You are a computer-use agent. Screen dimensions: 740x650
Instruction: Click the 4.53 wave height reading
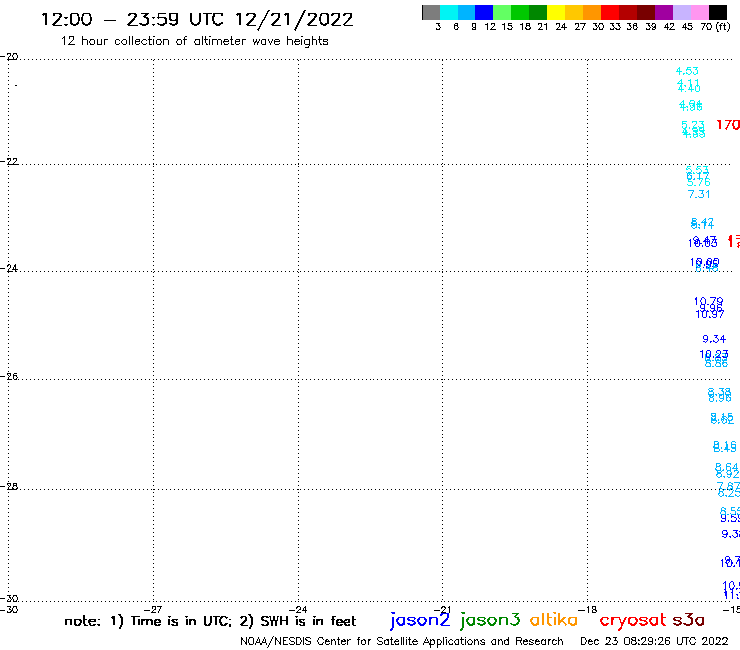[x=687, y=71]
